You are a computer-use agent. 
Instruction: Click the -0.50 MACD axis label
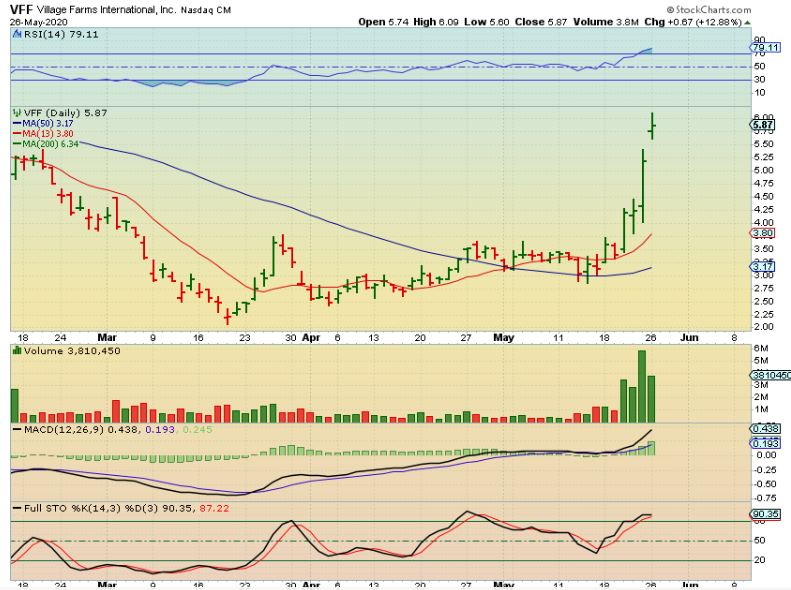point(765,484)
